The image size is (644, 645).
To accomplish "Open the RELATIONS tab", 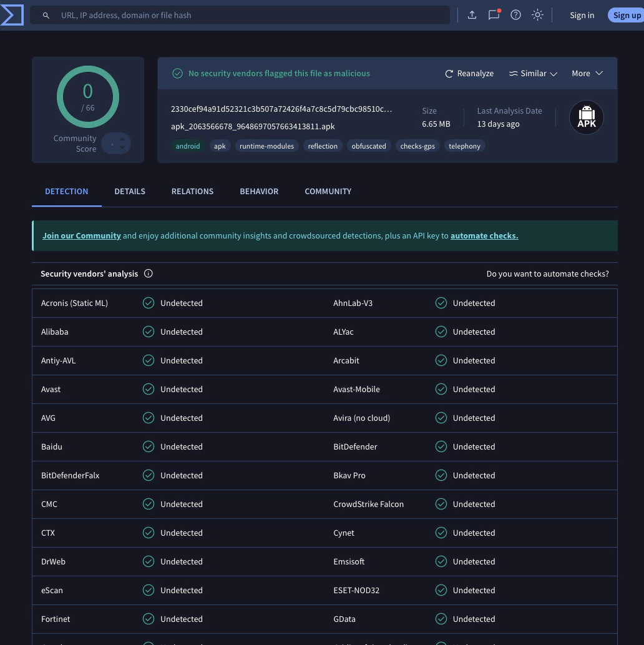I will (192, 191).
